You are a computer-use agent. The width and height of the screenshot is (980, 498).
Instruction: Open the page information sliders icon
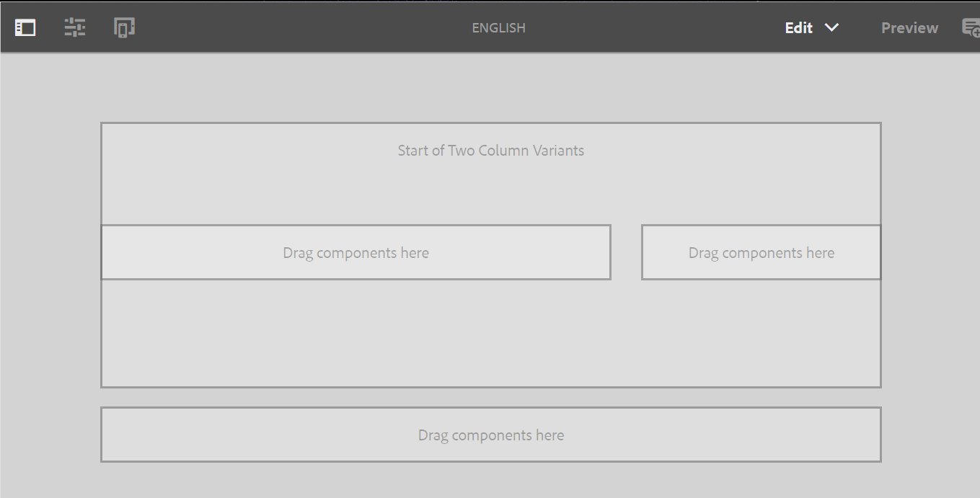click(75, 27)
